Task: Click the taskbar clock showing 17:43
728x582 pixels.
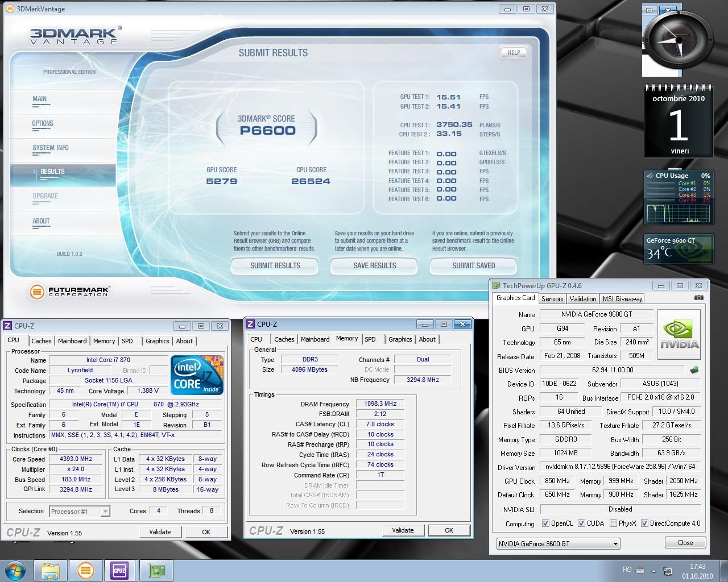Action: pos(697,571)
